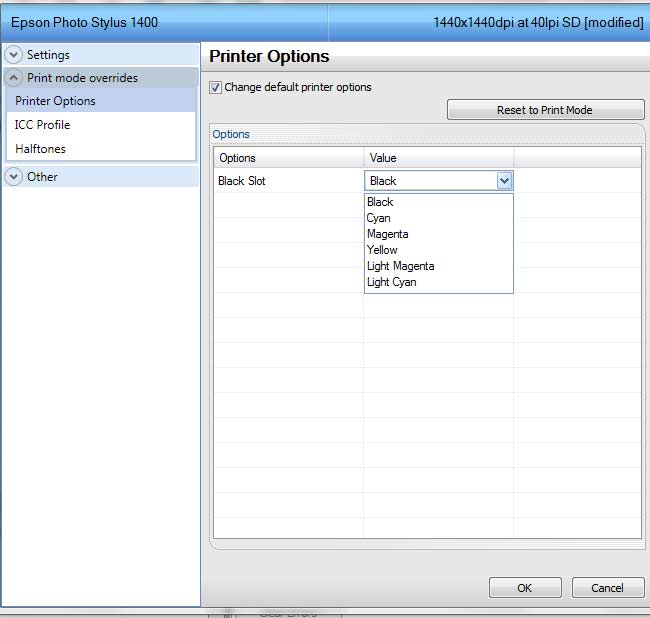Click the Options column header

pos(238,158)
